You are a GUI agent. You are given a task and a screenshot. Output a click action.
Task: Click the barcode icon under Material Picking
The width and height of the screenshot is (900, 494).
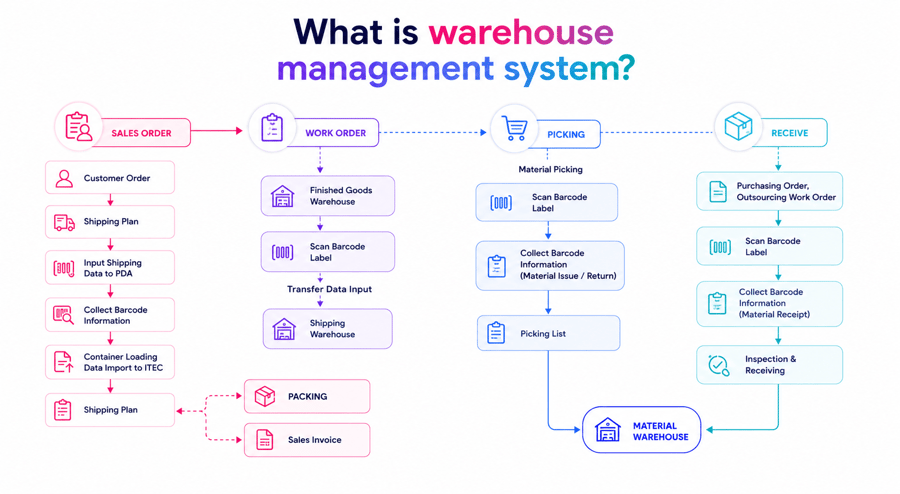(x=501, y=203)
